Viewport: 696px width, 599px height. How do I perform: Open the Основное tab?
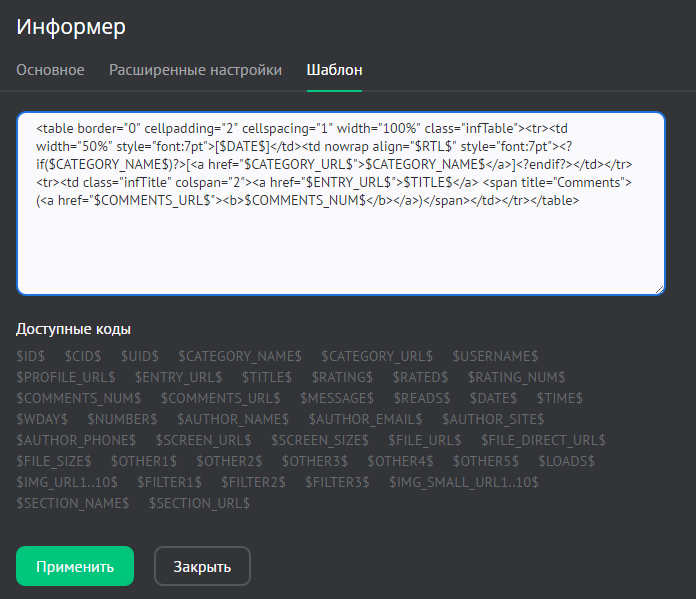click(x=50, y=70)
